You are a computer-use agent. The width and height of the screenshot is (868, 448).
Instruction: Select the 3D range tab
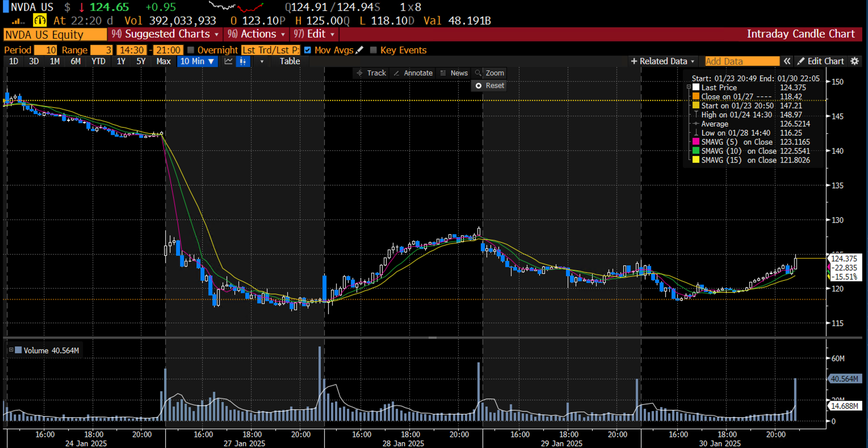(x=34, y=61)
